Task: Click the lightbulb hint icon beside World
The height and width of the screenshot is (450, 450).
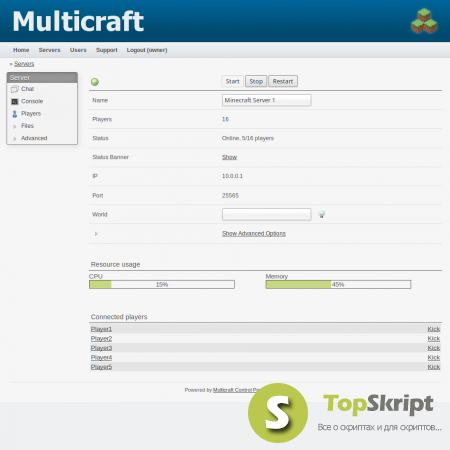Action: [x=321, y=214]
